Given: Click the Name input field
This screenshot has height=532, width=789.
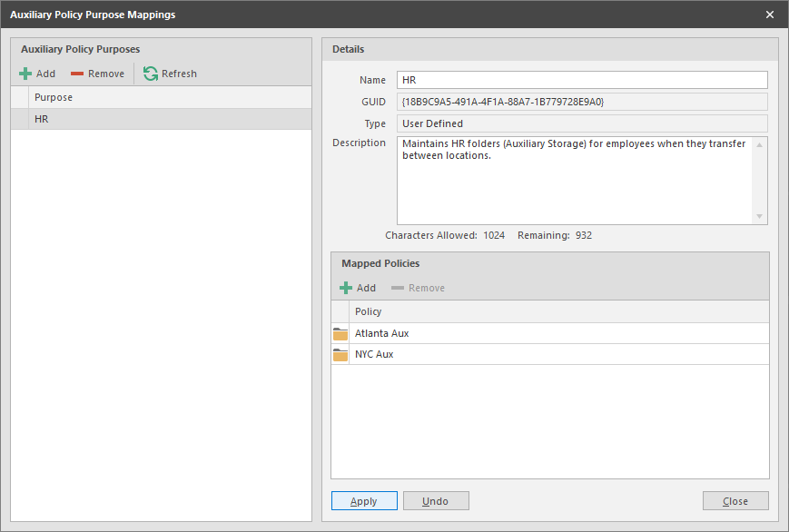Looking at the screenshot, I should (x=582, y=80).
